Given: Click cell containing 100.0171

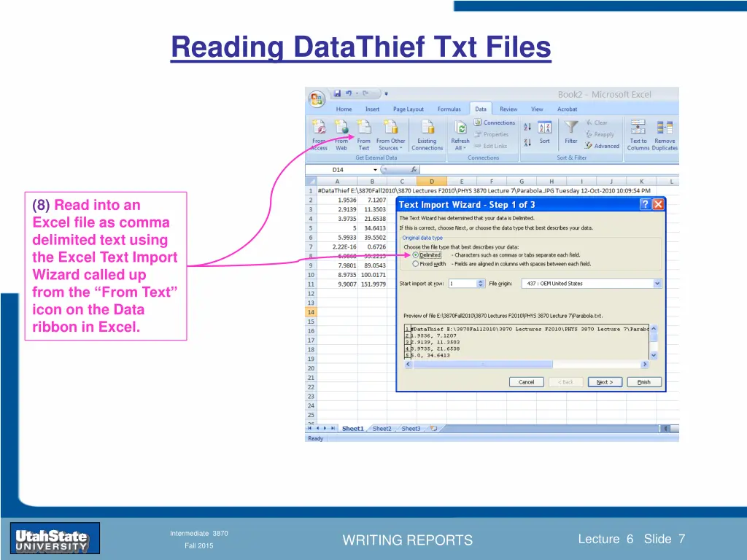Looking at the screenshot, I should pos(372,275).
